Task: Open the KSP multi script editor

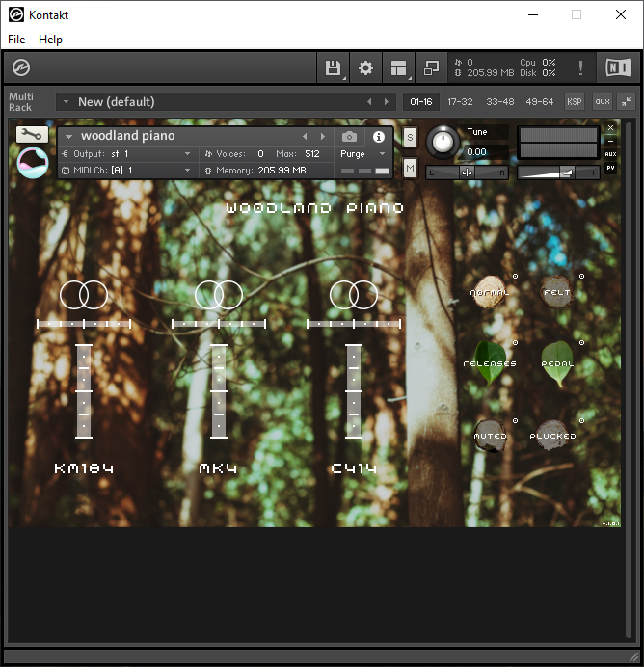Action: tap(575, 101)
